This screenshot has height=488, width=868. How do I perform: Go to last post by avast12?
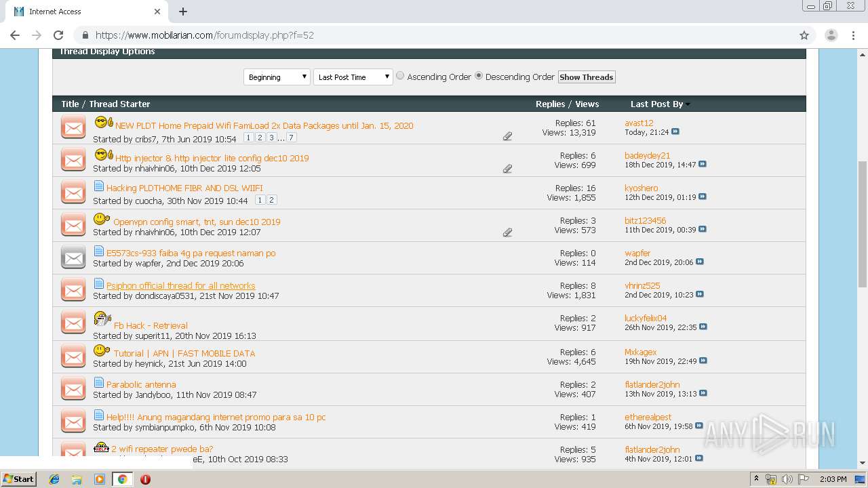coord(675,131)
